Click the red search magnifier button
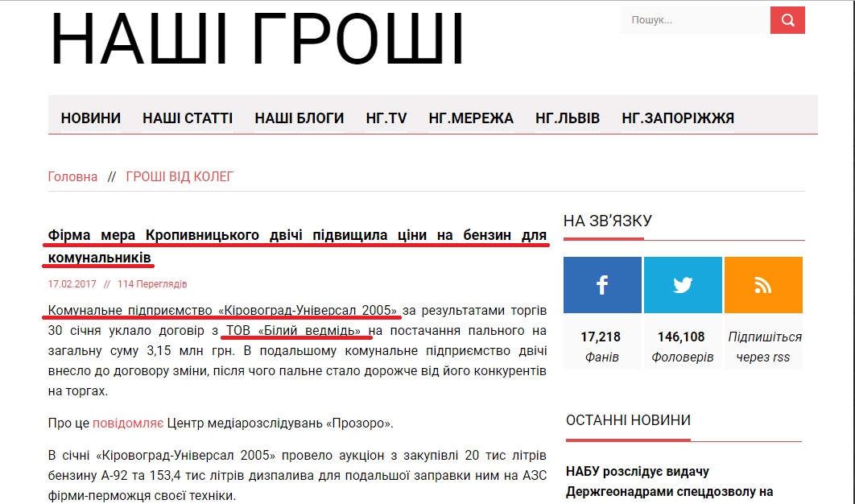 (787, 20)
